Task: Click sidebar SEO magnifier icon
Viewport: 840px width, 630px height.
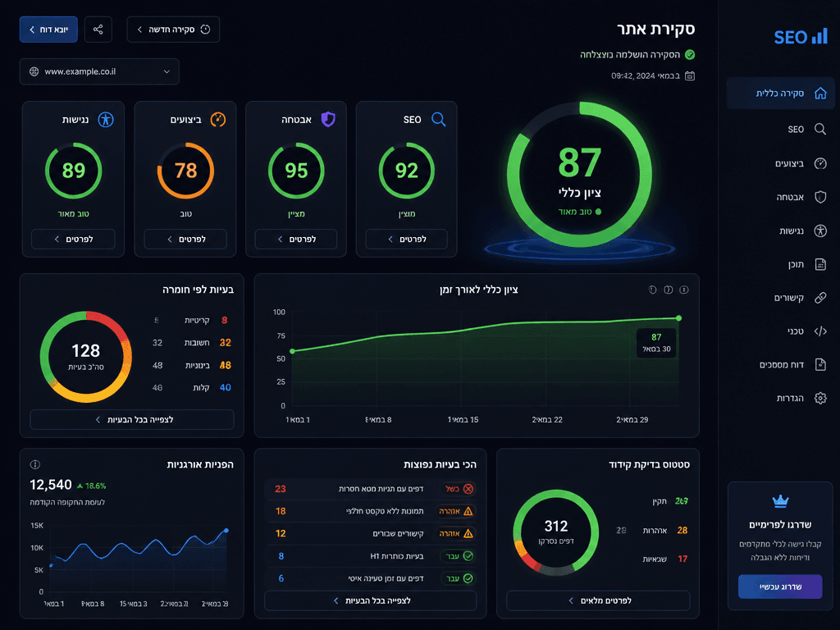Action: click(x=820, y=129)
